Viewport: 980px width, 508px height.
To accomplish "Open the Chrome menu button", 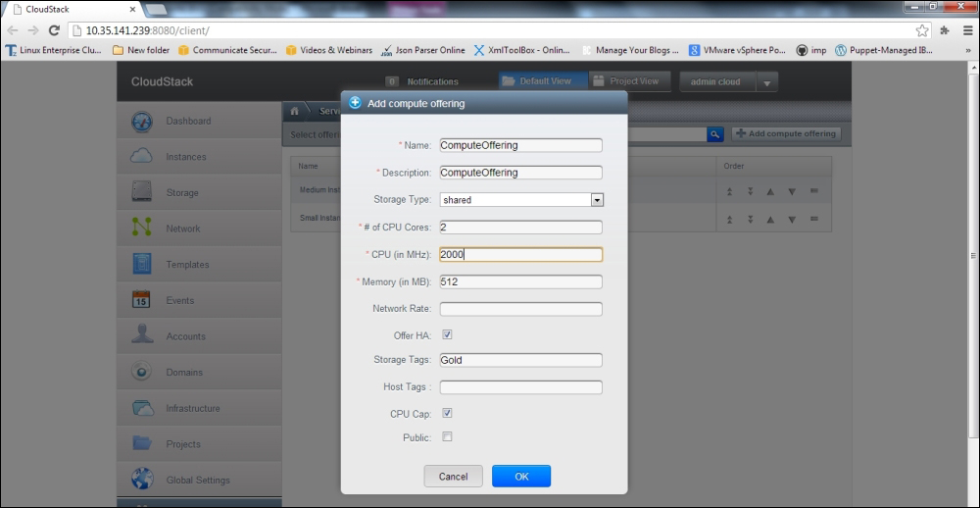I will (x=966, y=30).
